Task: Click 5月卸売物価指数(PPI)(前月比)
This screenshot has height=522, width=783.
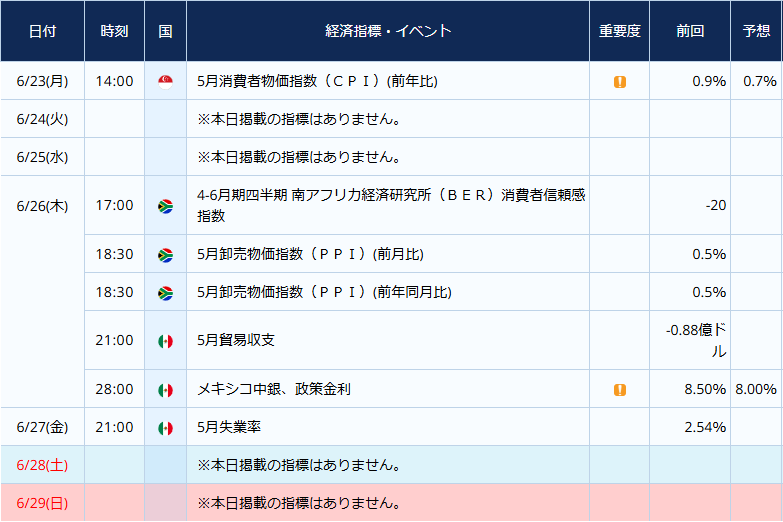Action: [311, 254]
